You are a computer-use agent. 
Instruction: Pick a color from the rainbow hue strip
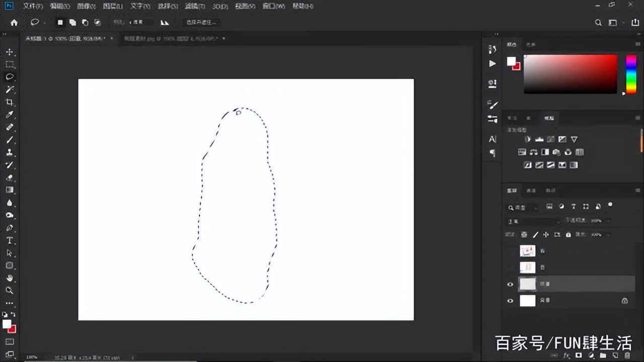[631, 74]
